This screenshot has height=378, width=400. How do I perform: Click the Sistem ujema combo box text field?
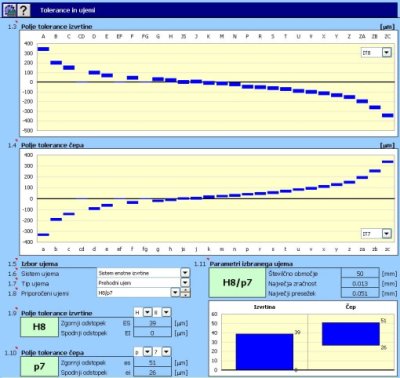tap(139, 273)
